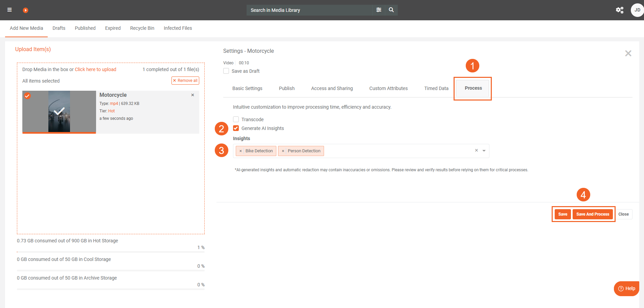
Task: Enable the Transcode checkbox
Action: tap(236, 119)
